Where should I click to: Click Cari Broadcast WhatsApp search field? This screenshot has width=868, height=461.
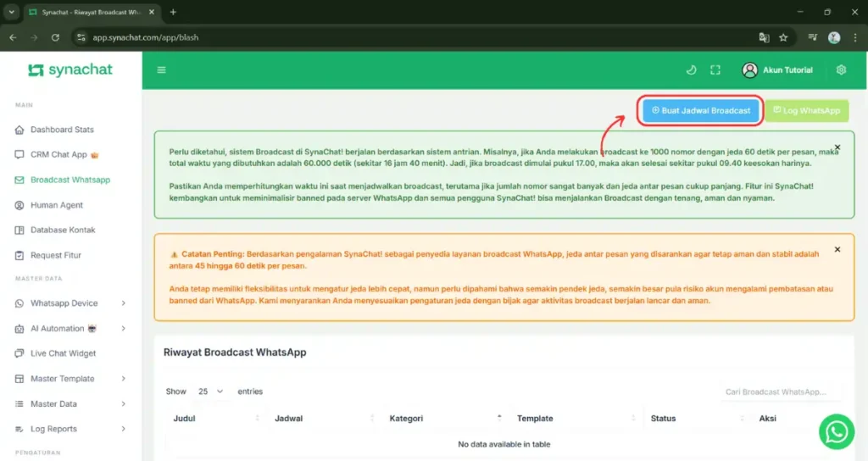(781, 392)
